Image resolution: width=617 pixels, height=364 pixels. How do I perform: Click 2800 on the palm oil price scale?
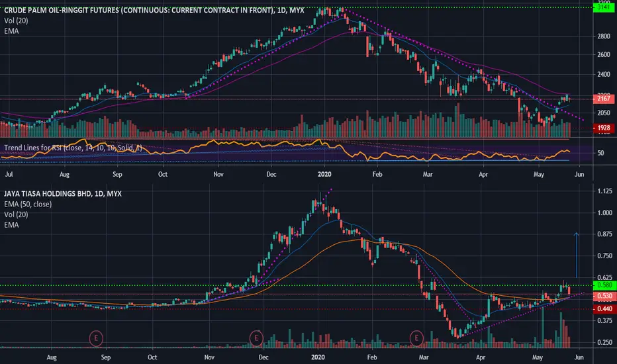(x=604, y=36)
